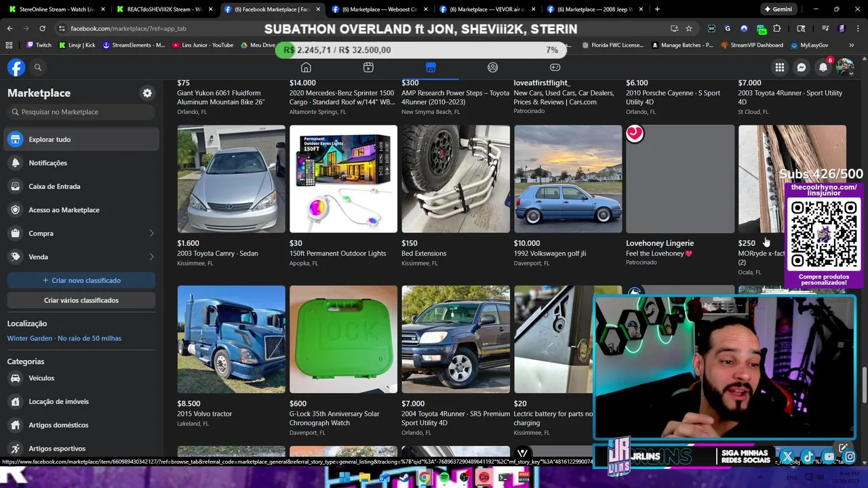Open Spotify from the taskbar
This screenshot has height=488, width=868.
444,478
